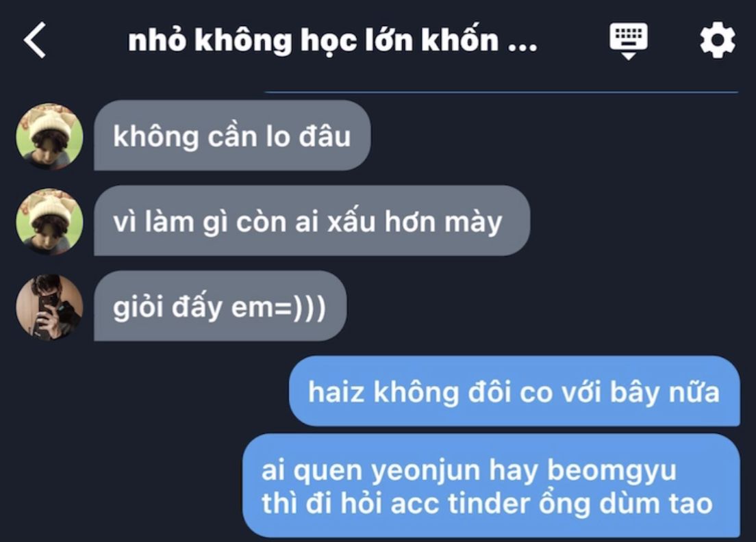Select message "vì làm gì còn ai xấu hơn mày"

coord(312,220)
